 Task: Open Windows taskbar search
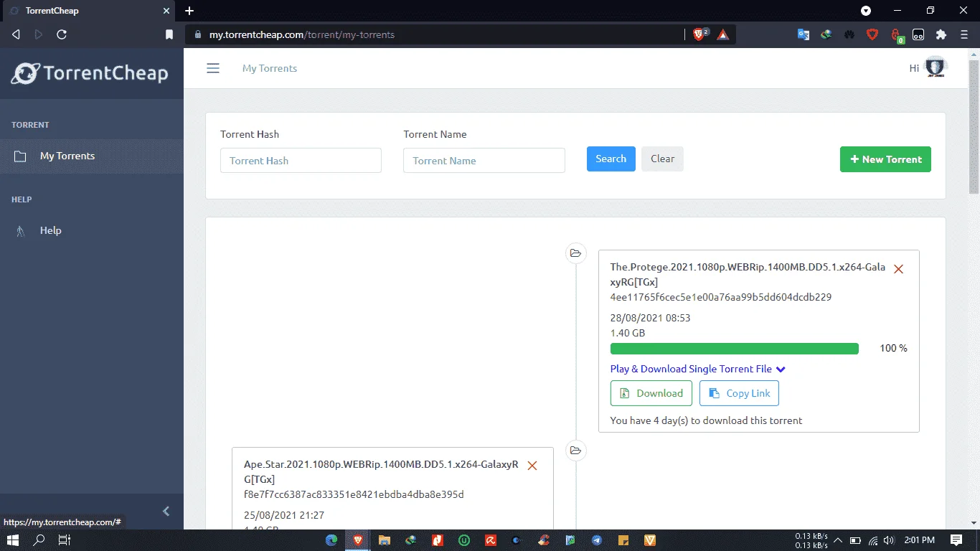39,540
